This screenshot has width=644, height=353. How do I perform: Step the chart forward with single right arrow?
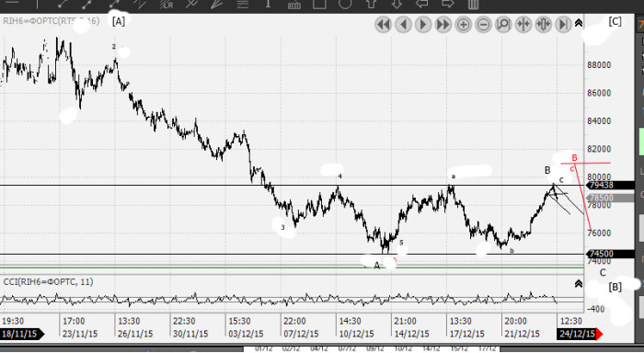(x=423, y=25)
